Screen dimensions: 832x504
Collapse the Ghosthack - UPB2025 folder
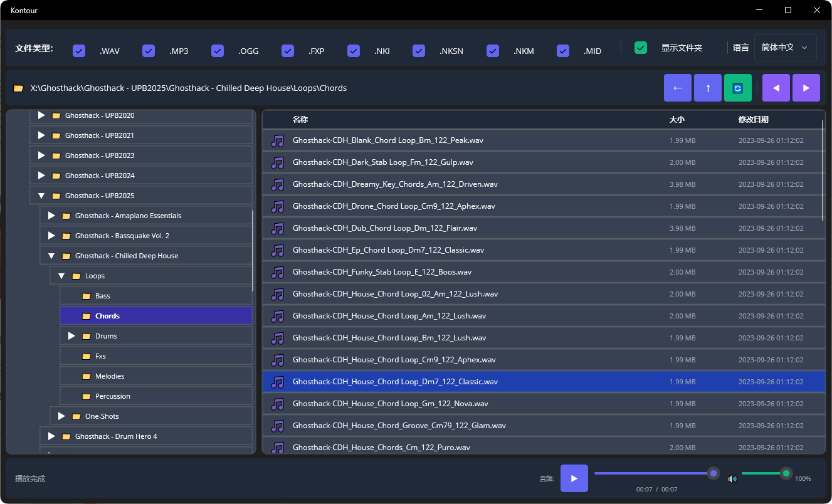click(41, 196)
